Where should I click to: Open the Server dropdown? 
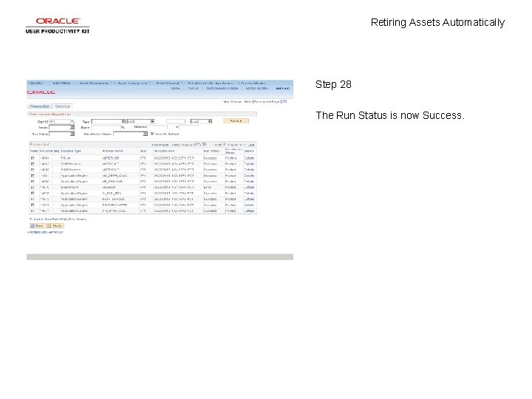pyautogui.click(x=61, y=128)
